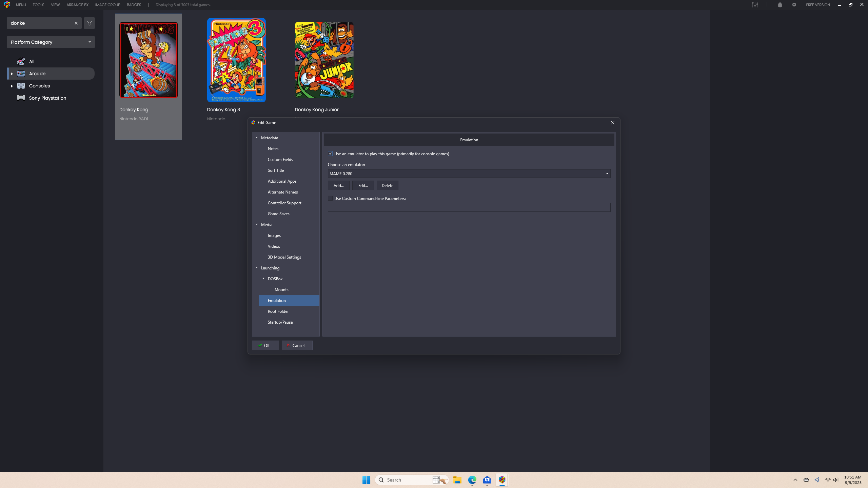The image size is (868, 488).
Task: Expand the Consoles category arrow
Action: pos(12,86)
